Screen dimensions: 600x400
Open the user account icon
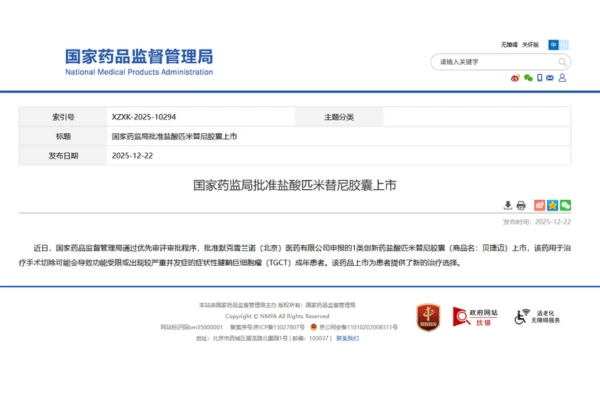pos(565,77)
